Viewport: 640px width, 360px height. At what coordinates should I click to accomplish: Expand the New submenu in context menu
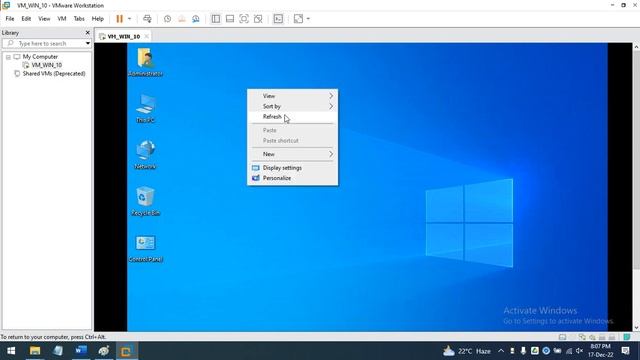(292, 154)
